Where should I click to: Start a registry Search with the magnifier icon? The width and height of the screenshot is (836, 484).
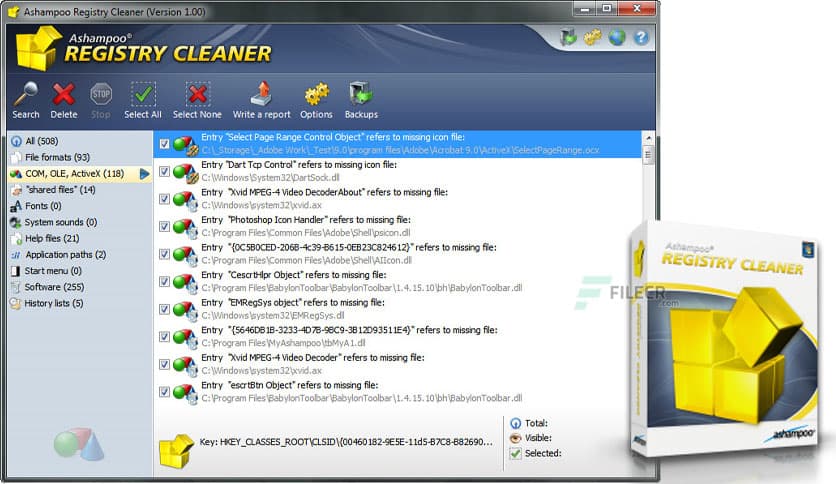click(26, 95)
